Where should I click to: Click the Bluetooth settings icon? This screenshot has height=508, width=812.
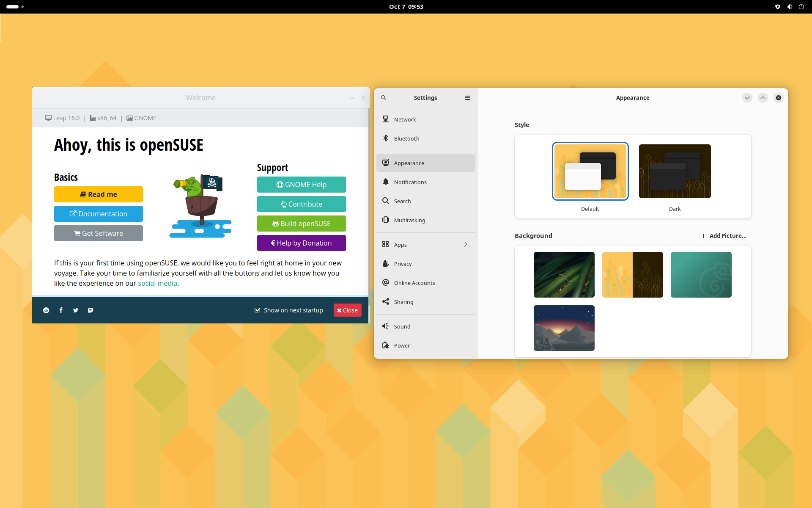click(x=386, y=138)
